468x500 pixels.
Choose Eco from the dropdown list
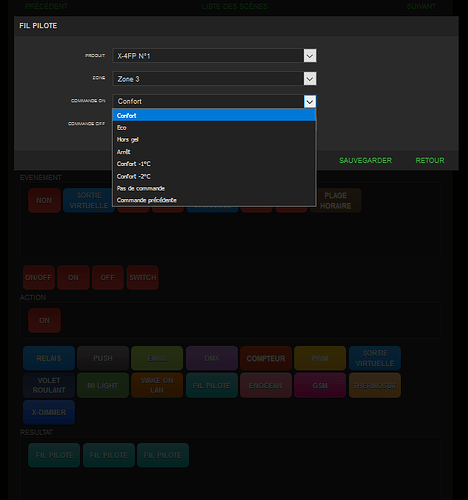coord(214,127)
